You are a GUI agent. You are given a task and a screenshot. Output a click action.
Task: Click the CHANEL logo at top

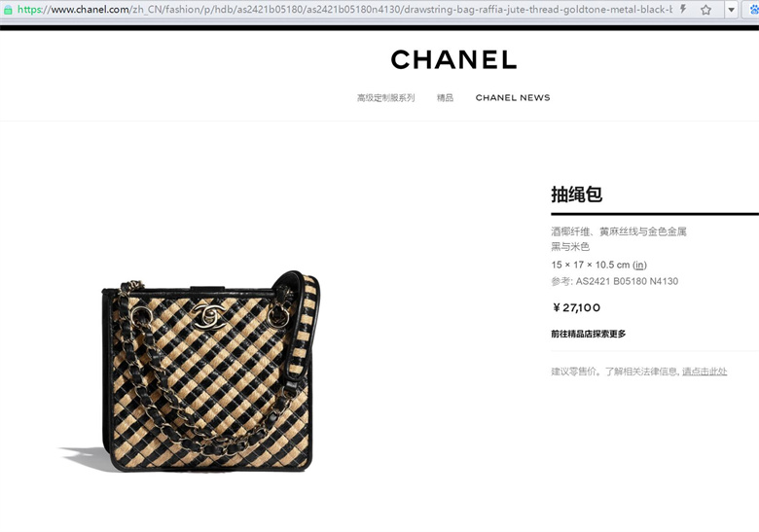(453, 60)
